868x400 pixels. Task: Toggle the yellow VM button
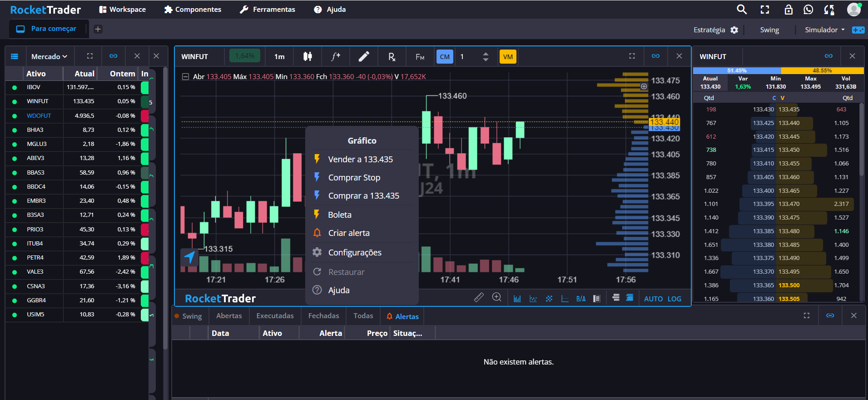(508, 57)
